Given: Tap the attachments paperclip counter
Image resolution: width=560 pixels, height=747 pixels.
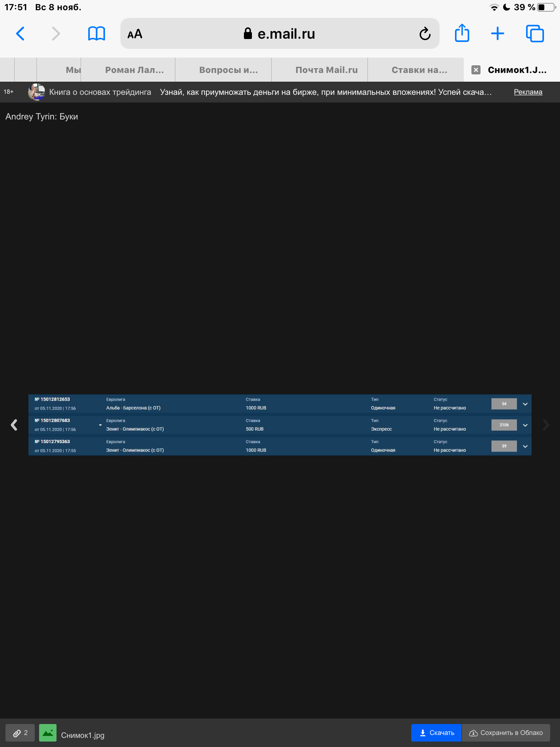Looking at the screenshot, I should [20, 733].
